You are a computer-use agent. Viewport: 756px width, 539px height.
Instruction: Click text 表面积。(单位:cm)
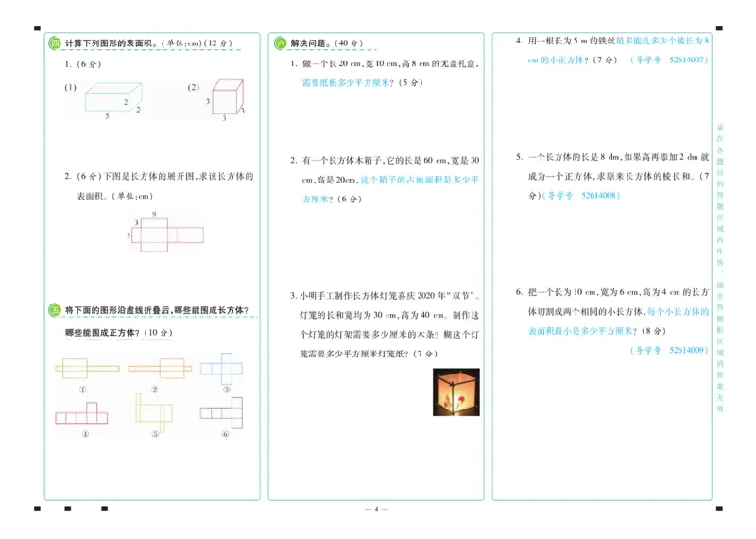[114, 196]
